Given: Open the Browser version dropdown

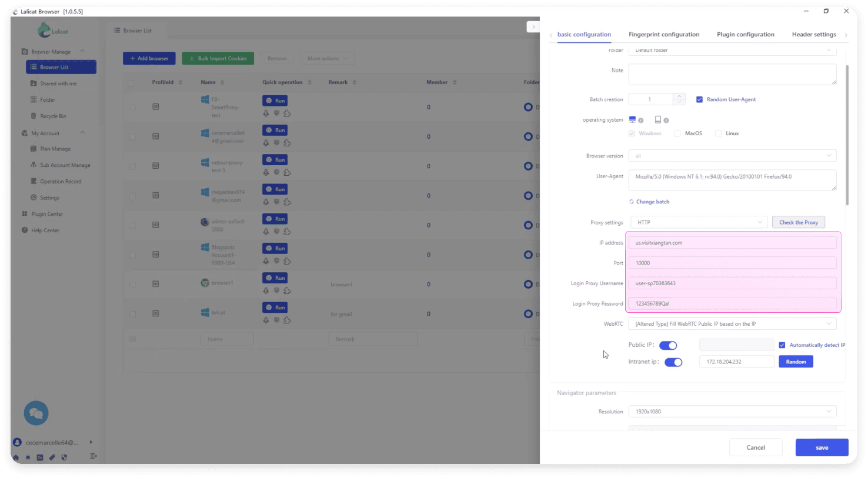Looking at the screenshot, I should tap(732, 156).
